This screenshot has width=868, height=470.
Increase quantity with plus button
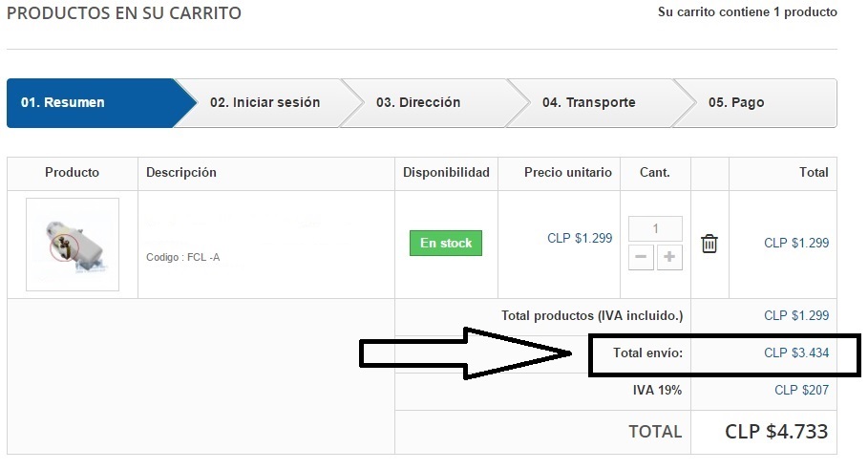pyautogui.click(x=670, y=257)
